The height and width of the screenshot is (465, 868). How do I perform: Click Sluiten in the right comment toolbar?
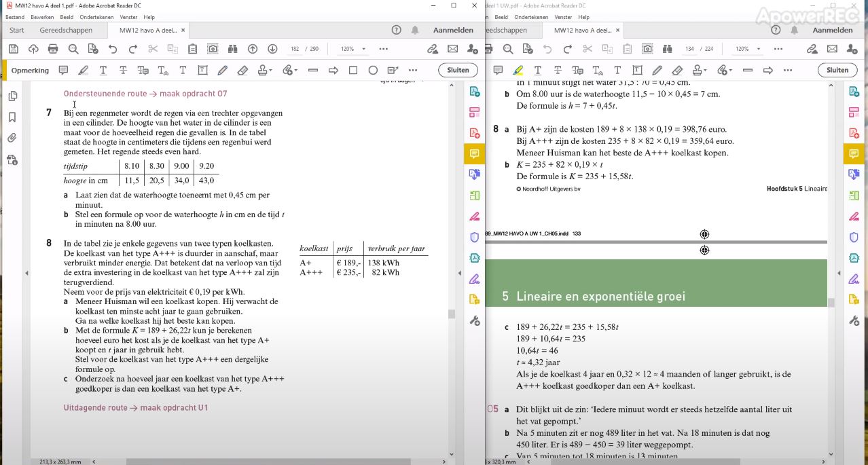click(x=837, y=70)
